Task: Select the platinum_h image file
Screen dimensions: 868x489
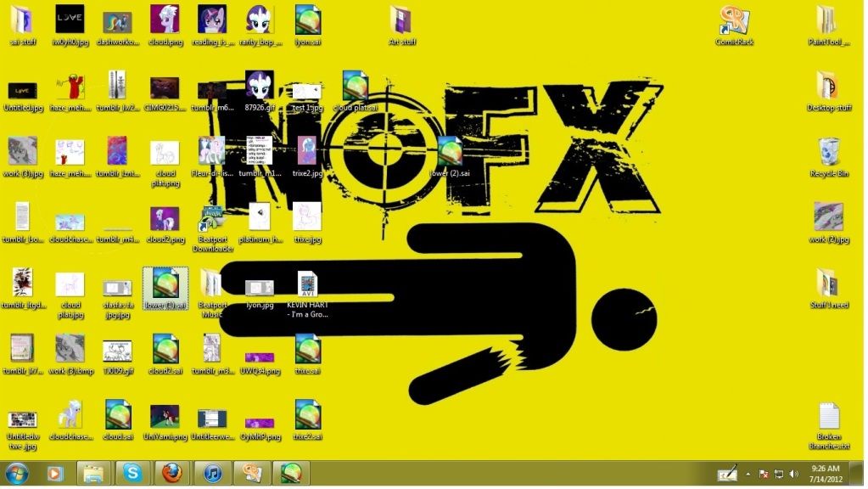Action: (260, 223)
